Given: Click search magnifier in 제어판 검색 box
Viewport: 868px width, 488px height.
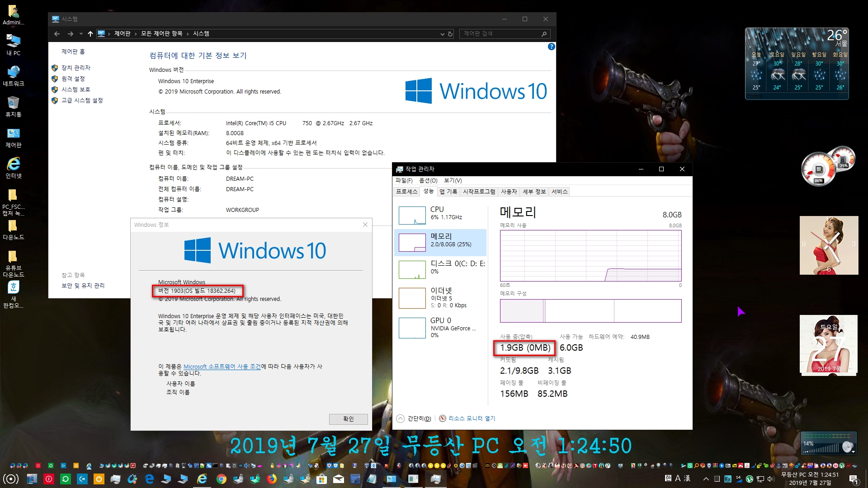Looking at the screenshot, I should (544, 34).
